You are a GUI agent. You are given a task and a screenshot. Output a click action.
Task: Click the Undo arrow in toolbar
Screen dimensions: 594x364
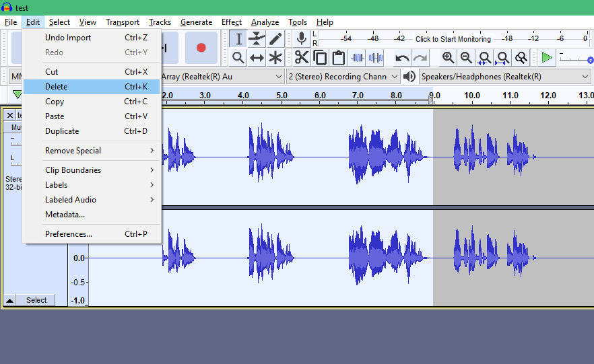point(402,58)
